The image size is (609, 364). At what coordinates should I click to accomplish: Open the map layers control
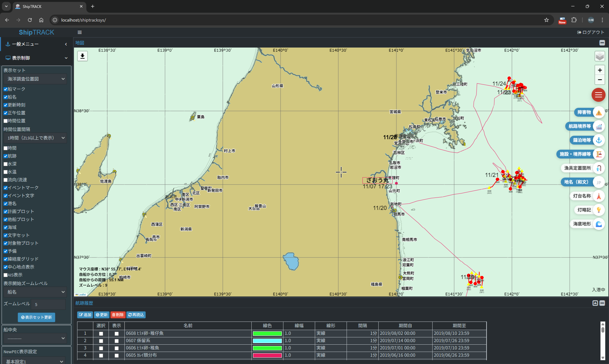(x=599, y=56)
